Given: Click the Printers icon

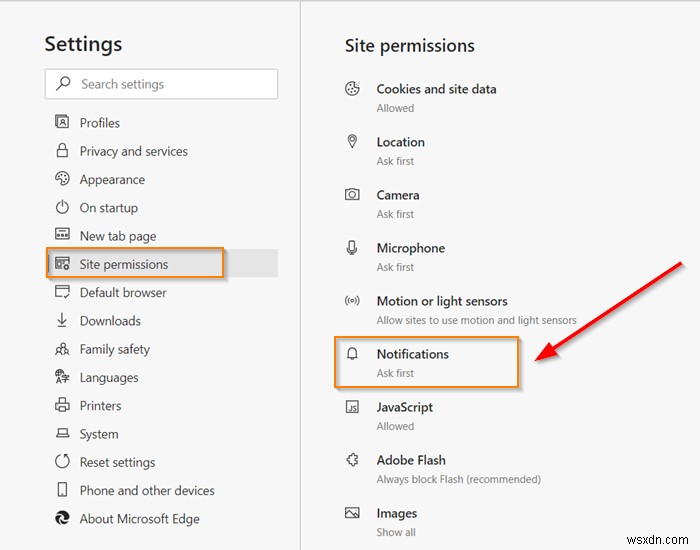Looking at the screenshot, I should 62,405.
